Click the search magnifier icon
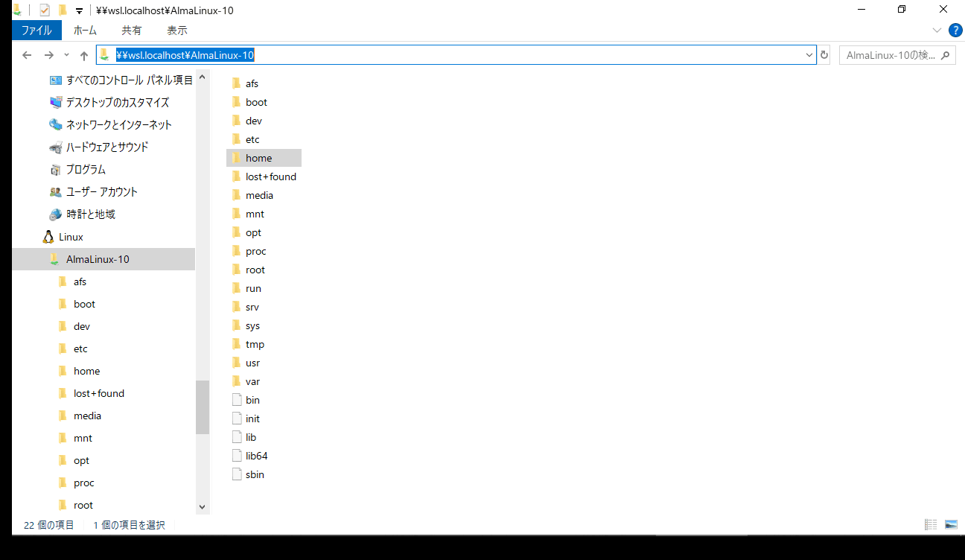Image resolution: width=965 pixels, height=560 pixels. (946, 55)
